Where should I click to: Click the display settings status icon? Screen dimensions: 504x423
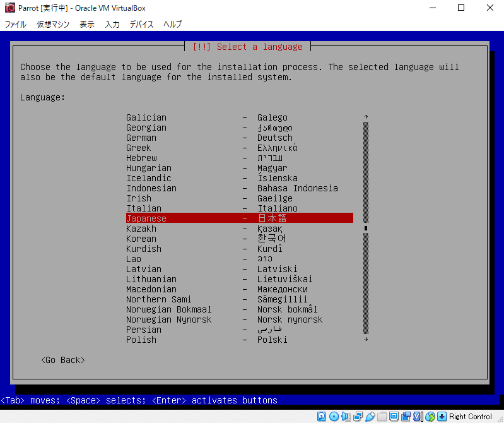(x=394, y=417)
